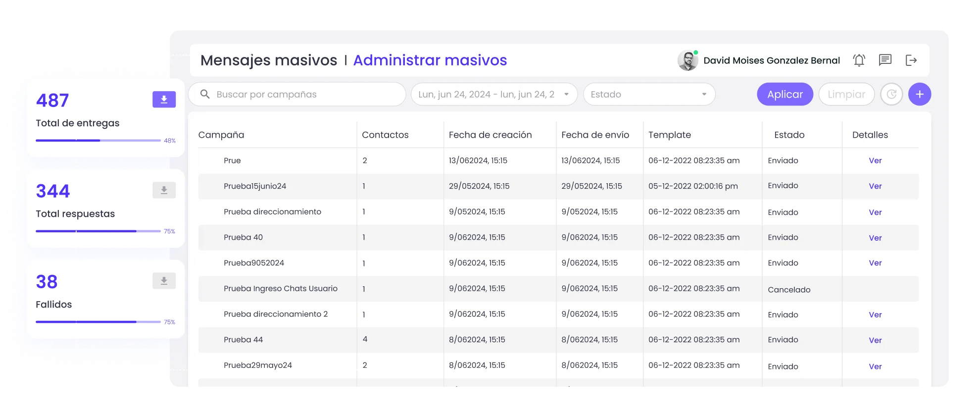Click the Contactos column header
This screenshot has width=980, height=414.
point(385,135)
